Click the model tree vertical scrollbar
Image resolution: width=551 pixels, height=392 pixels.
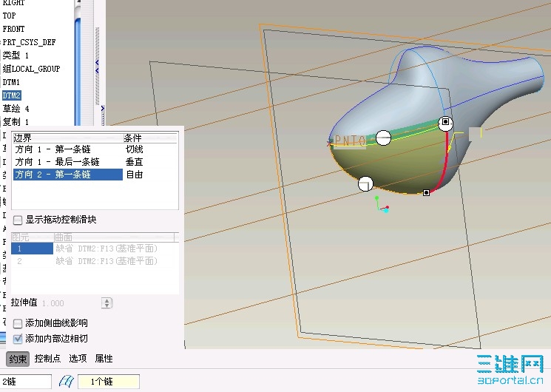78,70
